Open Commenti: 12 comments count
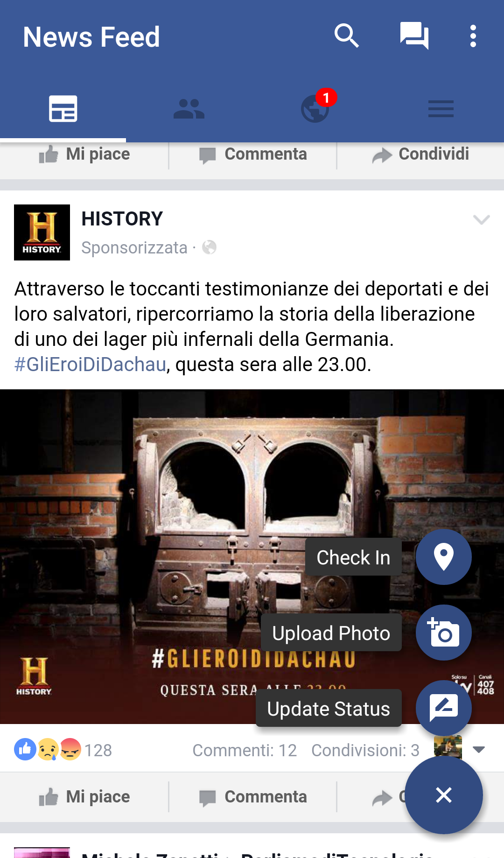Image resolution: width=504 pixels, height=858 pixels. point(245,750)
